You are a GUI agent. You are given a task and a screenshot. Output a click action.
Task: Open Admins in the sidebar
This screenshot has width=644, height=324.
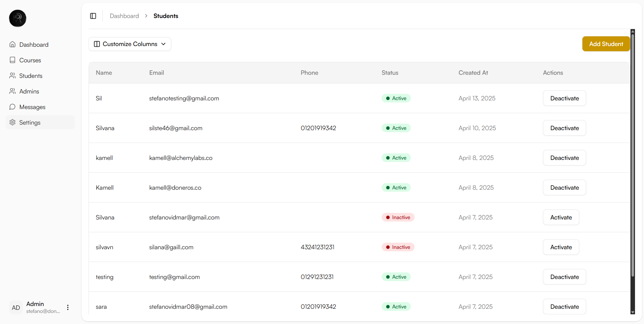pyautogui.click(x=29, y=91)
